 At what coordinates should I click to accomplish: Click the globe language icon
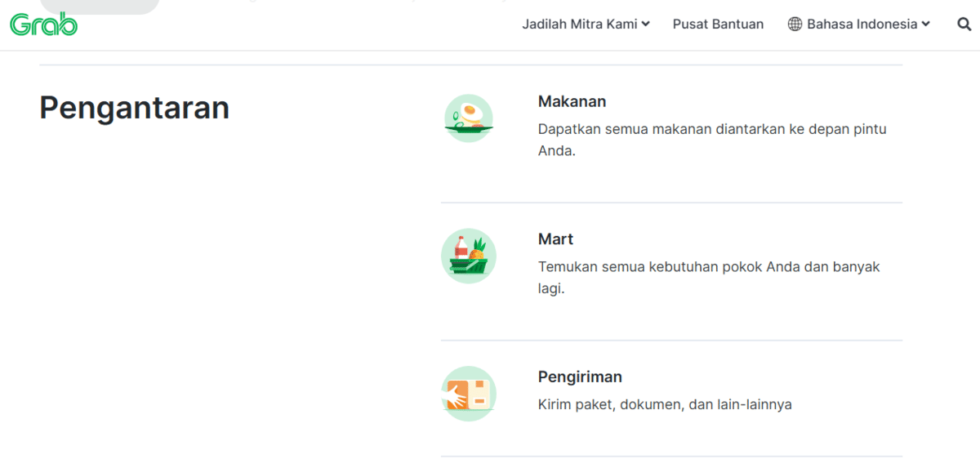[795, 25]
